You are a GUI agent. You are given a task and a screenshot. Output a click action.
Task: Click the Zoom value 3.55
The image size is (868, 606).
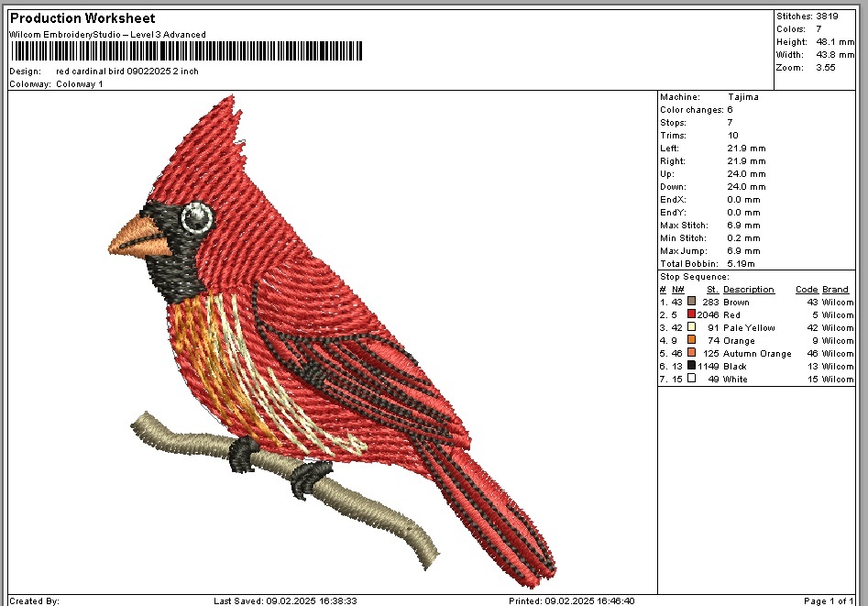(x=825, y=68)
